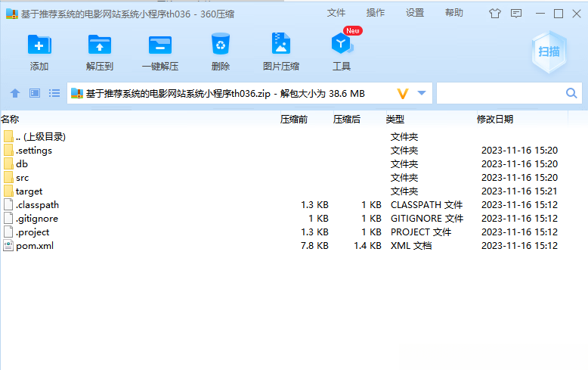This screenshot has width=588, height=370.
Task: Click the archive path text in address bar
Action: coord(225,93)
